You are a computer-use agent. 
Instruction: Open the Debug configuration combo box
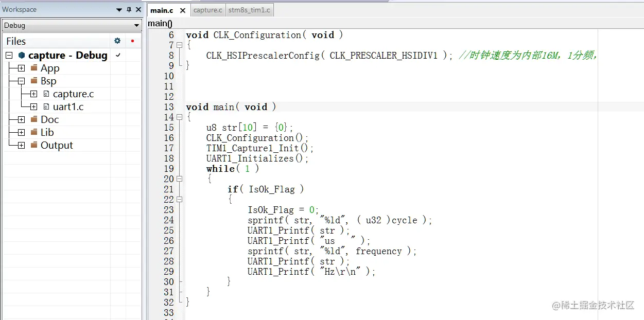72,25
